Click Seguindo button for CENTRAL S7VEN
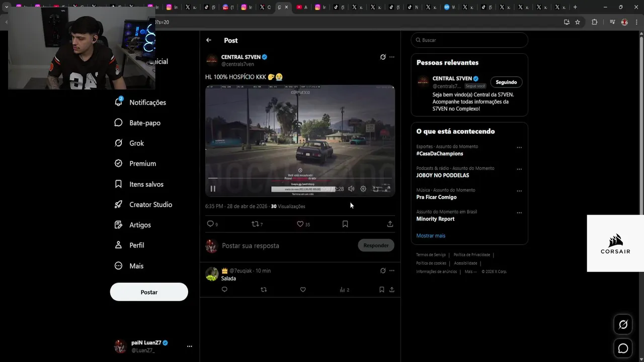 click(x=506, y=82)
